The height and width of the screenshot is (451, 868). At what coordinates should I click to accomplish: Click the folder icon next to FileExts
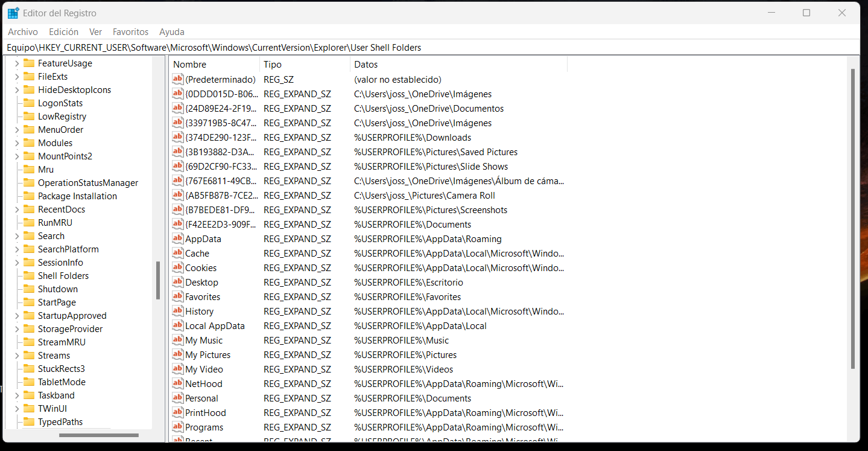[29, 76]
